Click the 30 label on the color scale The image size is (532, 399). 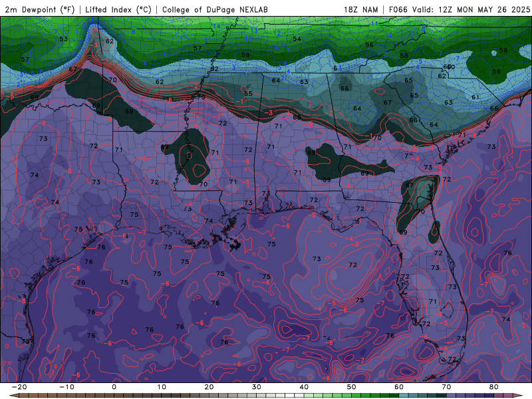click(257, 387)
